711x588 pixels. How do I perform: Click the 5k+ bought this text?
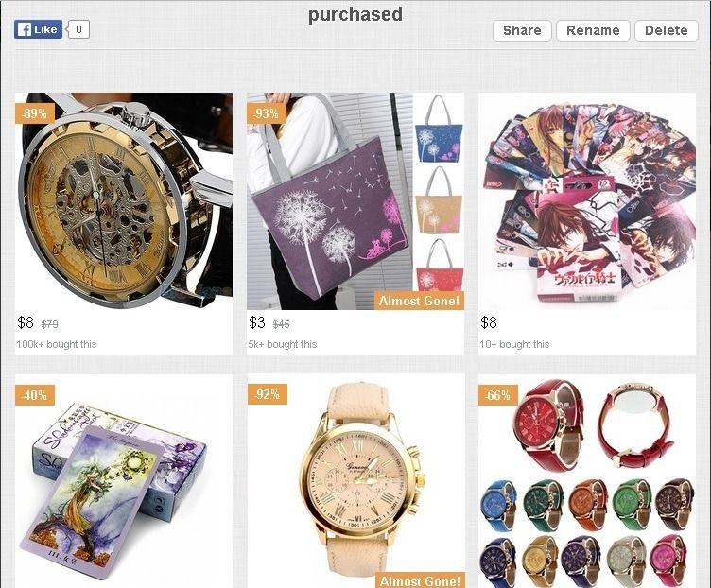tap(282, 344)
